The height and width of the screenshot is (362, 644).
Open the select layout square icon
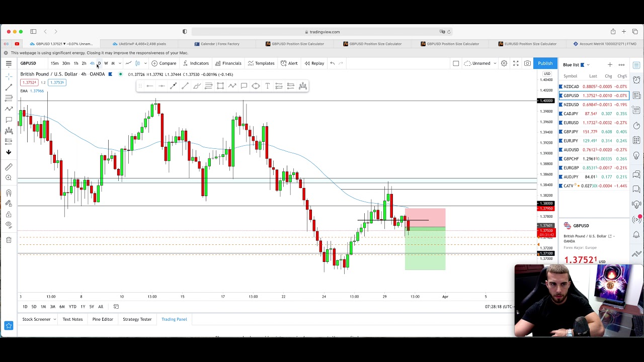point(456,63)
